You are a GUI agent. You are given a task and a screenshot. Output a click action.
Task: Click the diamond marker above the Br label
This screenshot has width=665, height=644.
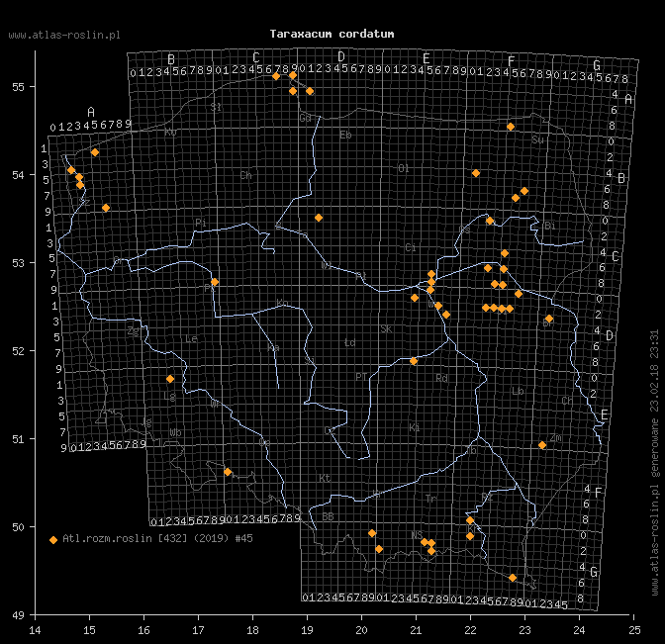(549, 319)
